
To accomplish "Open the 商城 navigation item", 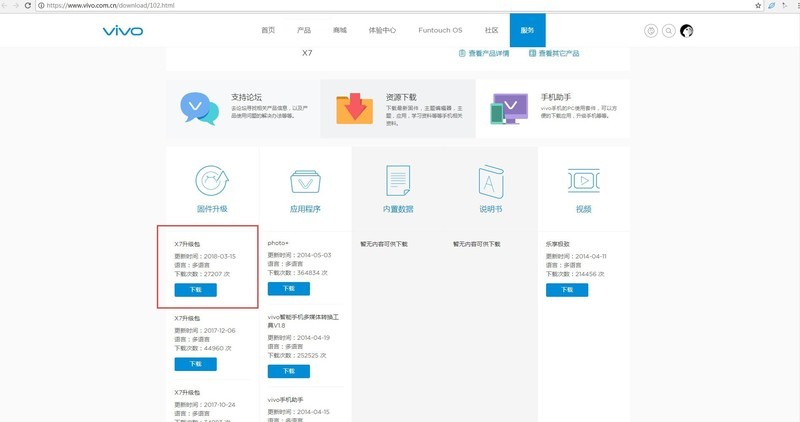I will click(x=340, y=30).
